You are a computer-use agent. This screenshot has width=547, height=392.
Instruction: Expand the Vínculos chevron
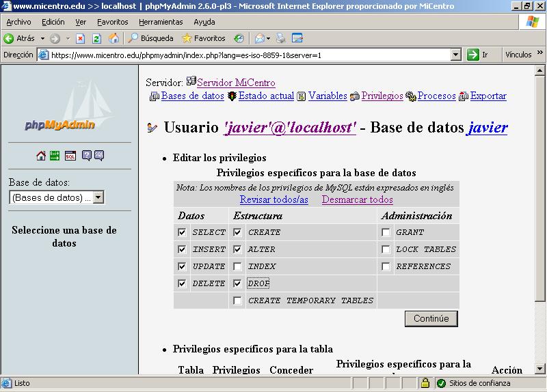[x=539, y=53]
